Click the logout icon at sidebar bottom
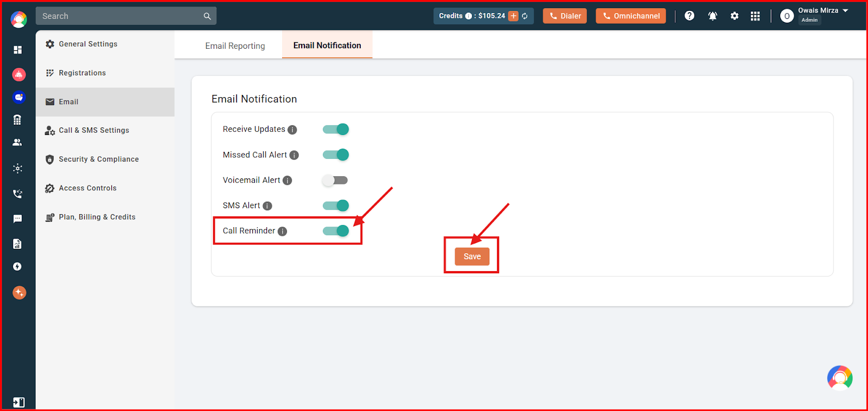868x411 pixels. pyautogui.click(x=18, y=402)
